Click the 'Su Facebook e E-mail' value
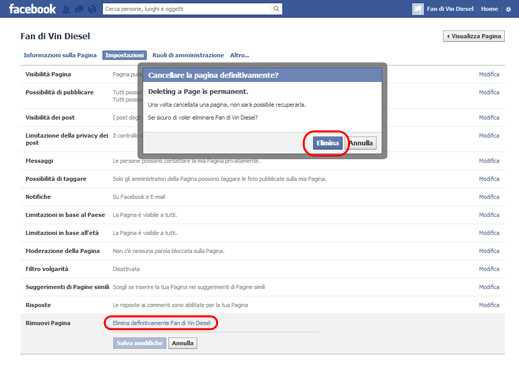Viewport: 519px width, 369px height. pos(139,197)
